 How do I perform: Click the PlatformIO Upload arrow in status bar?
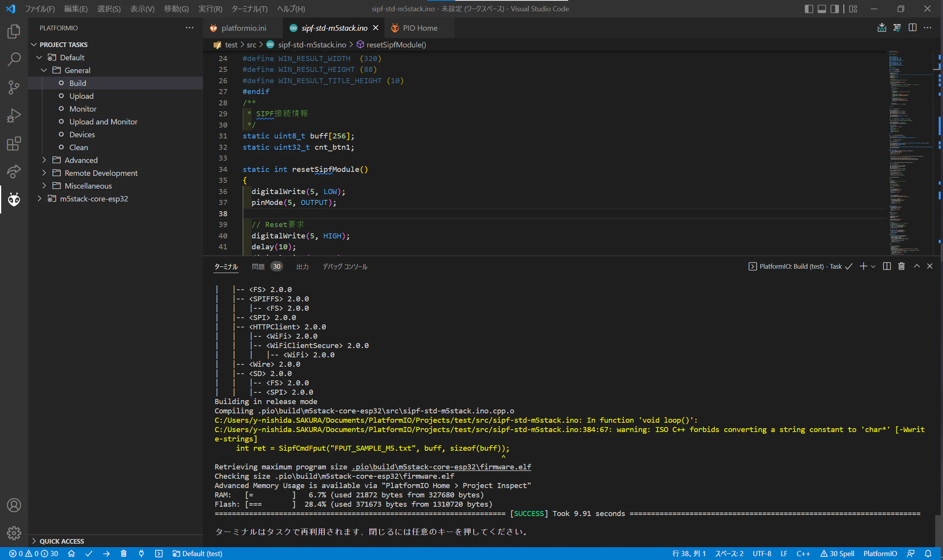tap(106, 553)
